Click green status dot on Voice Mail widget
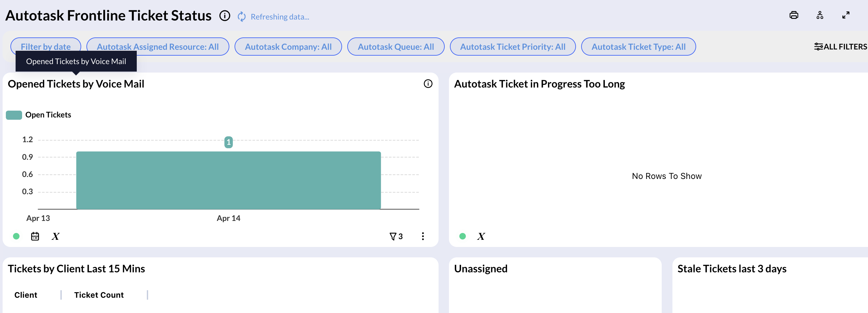868x313 pixels. [16, 236]
